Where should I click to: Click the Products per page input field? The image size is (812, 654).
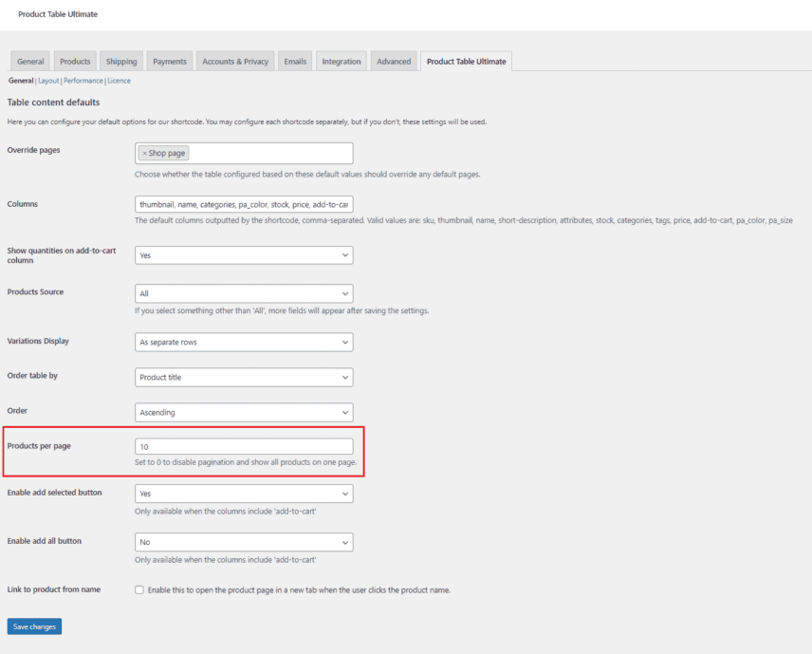pos(243,445)
